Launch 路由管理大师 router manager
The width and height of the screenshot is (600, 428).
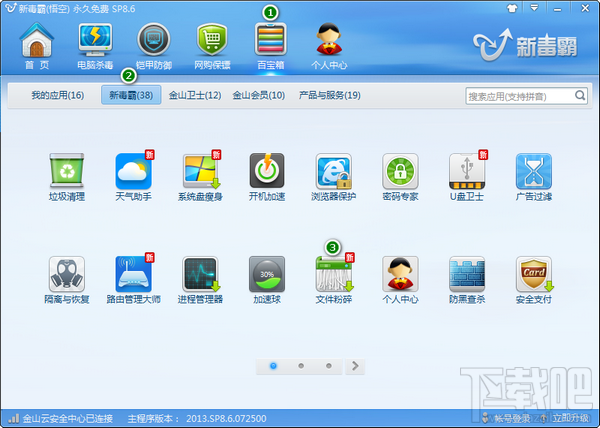134,280
